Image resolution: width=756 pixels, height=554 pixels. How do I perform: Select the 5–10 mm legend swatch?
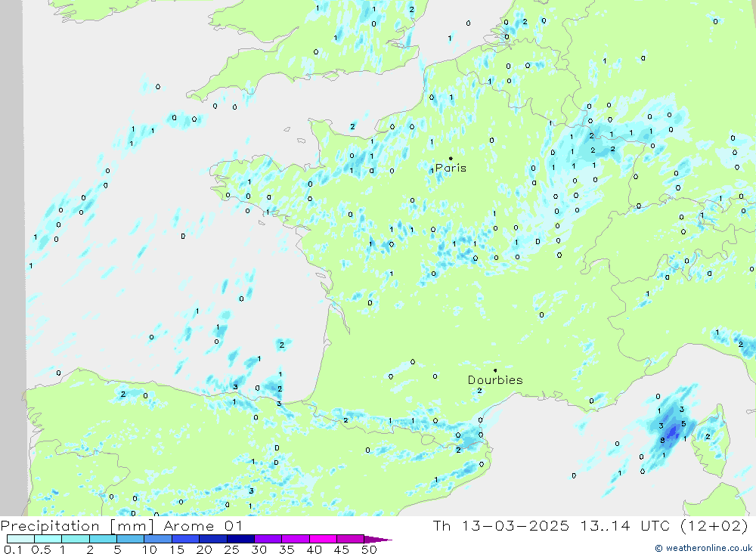pyautogui.click(x=131, y=539)
